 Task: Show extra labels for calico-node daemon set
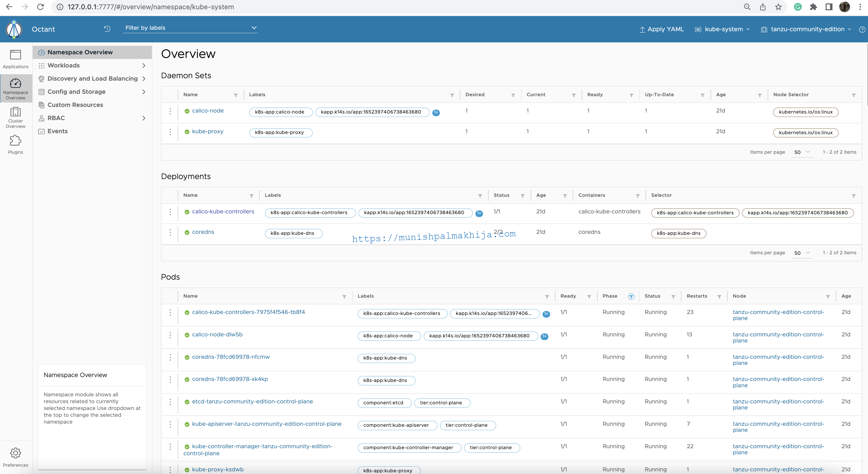(x=436, y=112)
